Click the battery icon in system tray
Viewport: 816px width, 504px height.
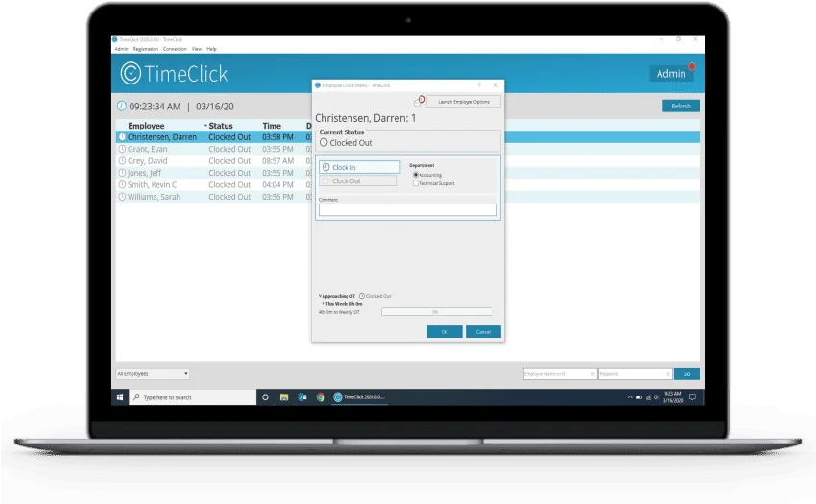coord(639,397)
